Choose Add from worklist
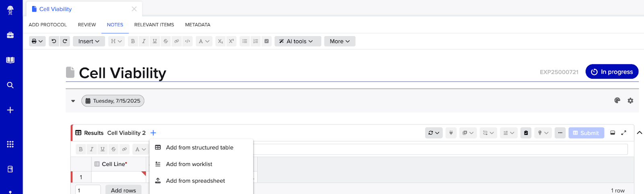Image resolution: width=644 pixels, height=194 pixels. (189, 164)
